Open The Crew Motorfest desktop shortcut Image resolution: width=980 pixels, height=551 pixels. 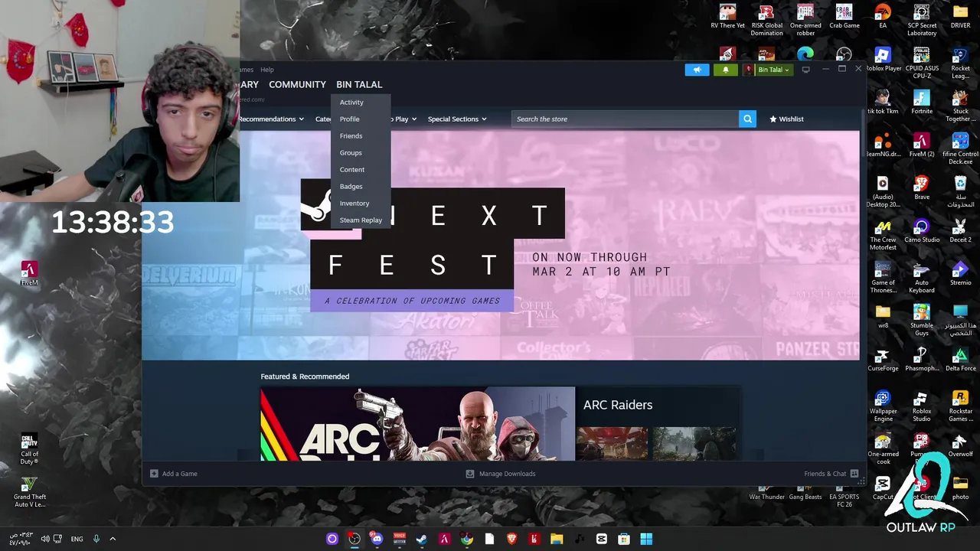coord(883,234)
